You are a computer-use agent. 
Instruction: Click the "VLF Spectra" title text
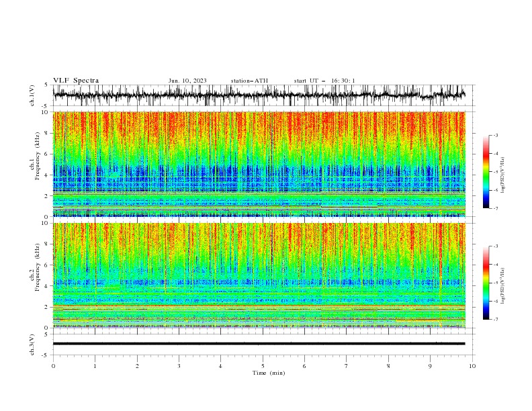[x=76, y=81]
